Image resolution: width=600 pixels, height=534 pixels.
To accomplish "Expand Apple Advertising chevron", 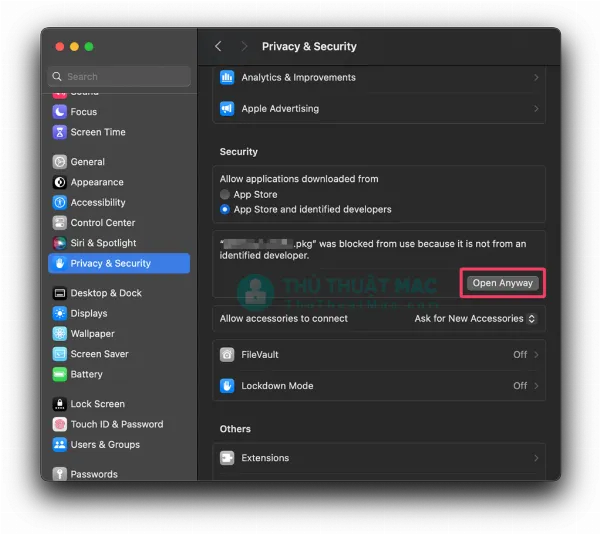I will click(536, 109).
